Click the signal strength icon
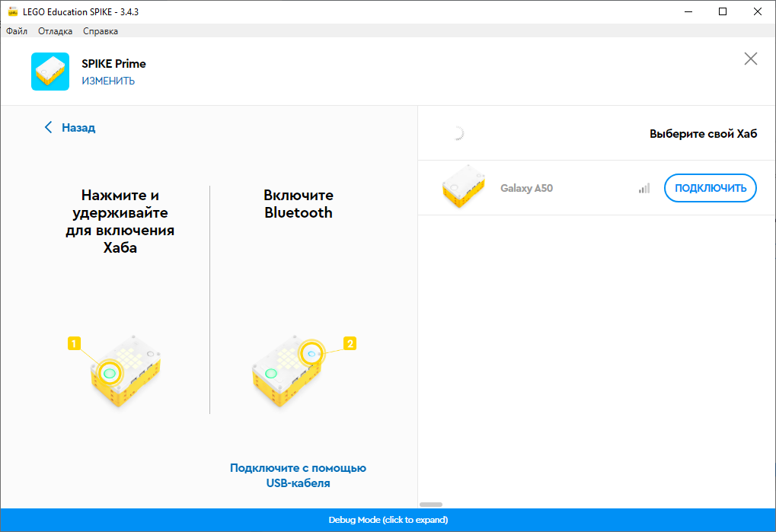776x532 pixels. coord(643,188)
